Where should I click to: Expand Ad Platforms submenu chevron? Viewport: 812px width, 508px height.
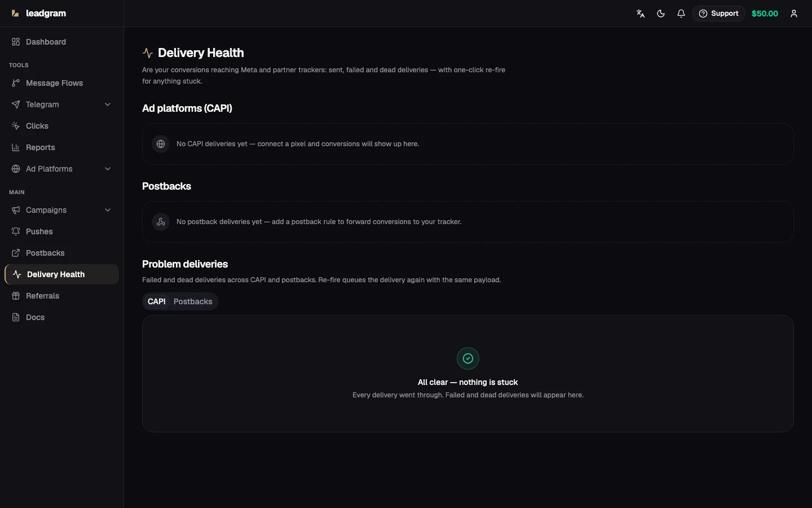click(x=108, y=169)
